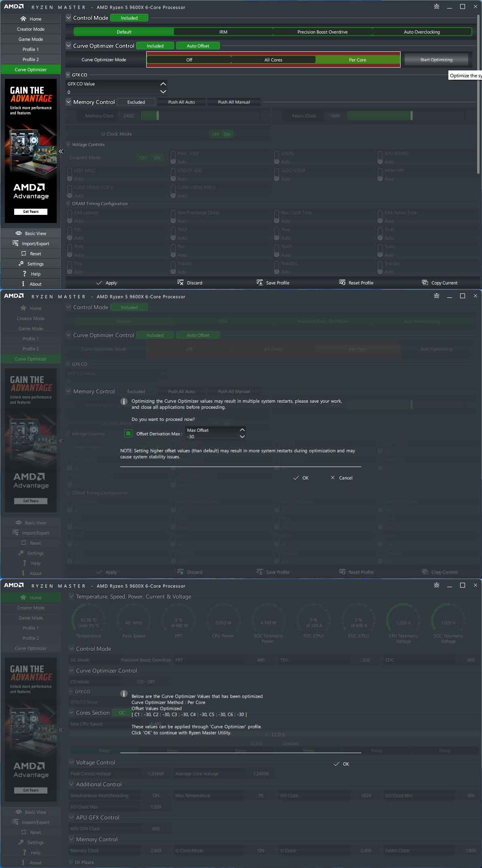Click the Save Profile icon in the top undimmed window
Viewport: 482px width, 868px height.
[260, 282]
